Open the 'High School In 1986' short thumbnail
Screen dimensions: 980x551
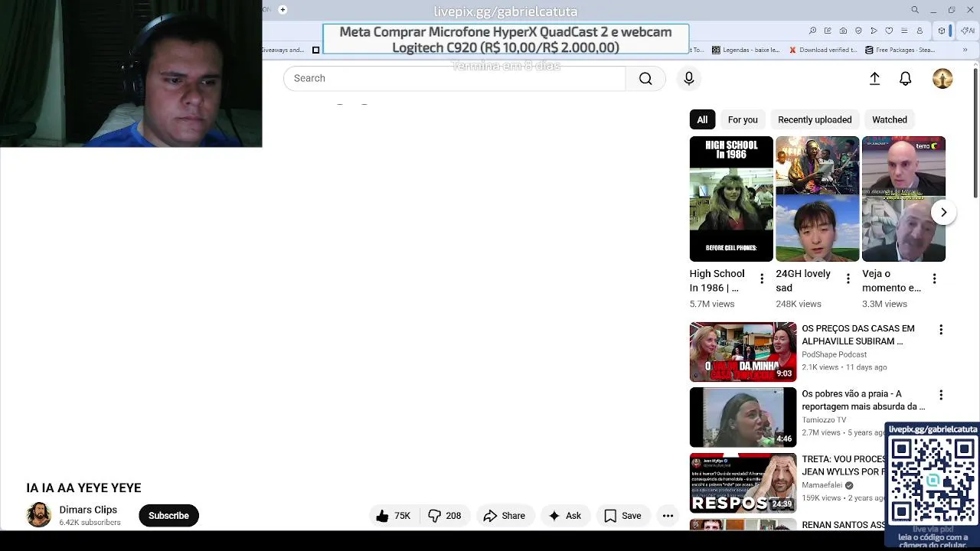coord(731,199)
